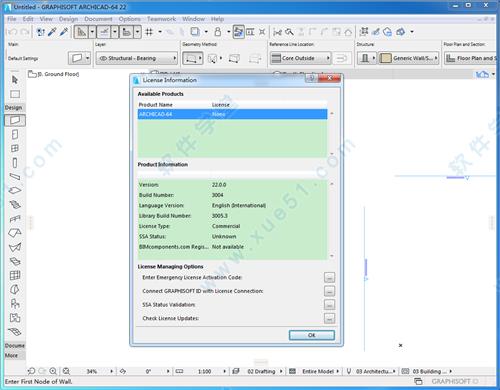
Task: Open the [0. Ground Floor] view tab
Action: coord(54,74)
